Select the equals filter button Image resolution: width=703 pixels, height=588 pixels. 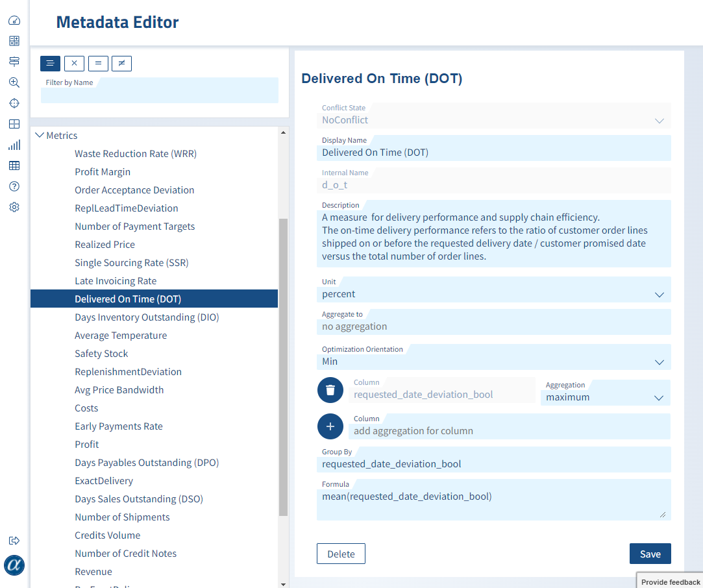click(x=98, y=63)
